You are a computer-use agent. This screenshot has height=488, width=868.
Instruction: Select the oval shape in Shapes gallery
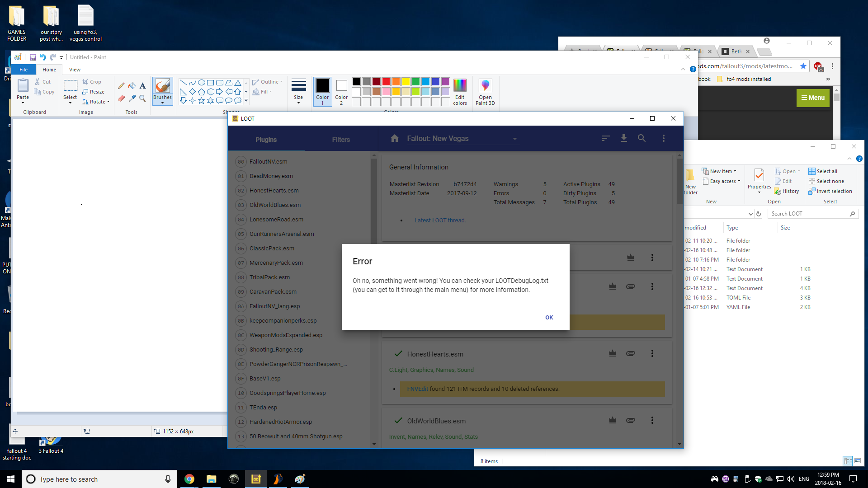point(202,83)
